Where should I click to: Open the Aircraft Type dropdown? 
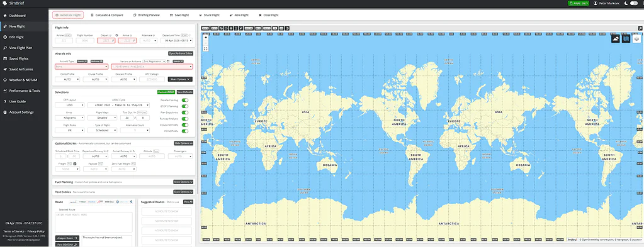coord(81,67)
